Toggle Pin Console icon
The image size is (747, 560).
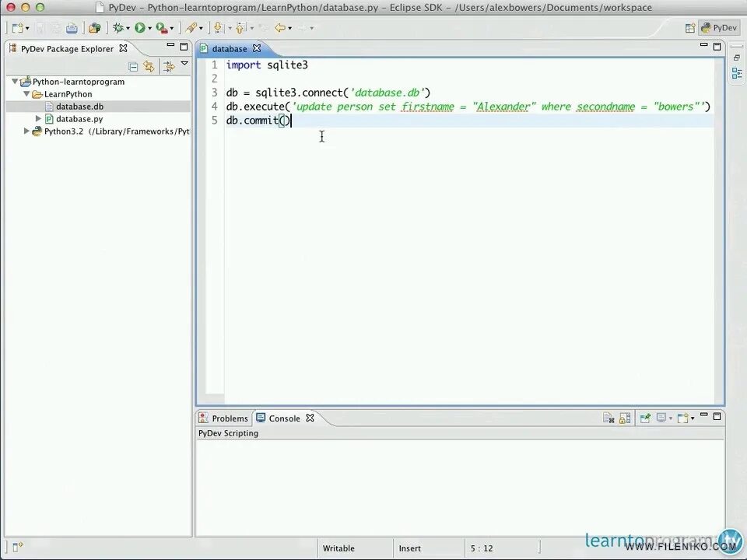pyautogui.click(x=645, y=418)
